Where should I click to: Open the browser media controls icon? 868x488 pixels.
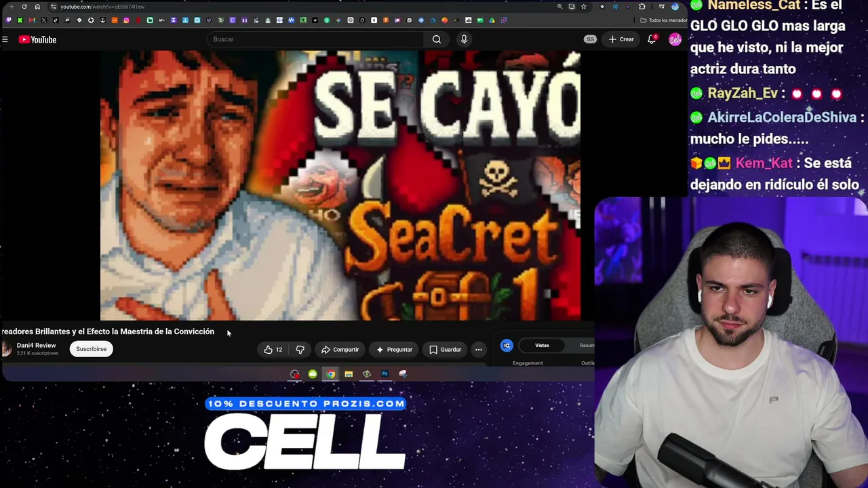(662, 7)
